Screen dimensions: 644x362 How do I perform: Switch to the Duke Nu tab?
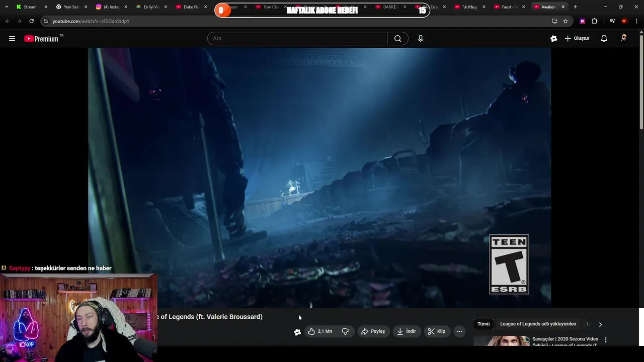(x=191, y=7)
